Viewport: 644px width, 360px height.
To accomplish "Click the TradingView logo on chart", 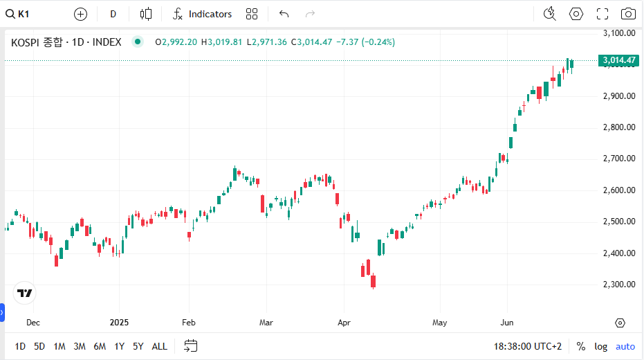I will (x=25, y=293).
